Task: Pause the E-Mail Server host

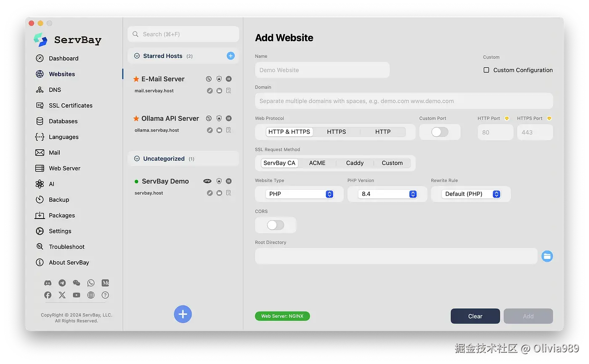Action: [229, 79]
